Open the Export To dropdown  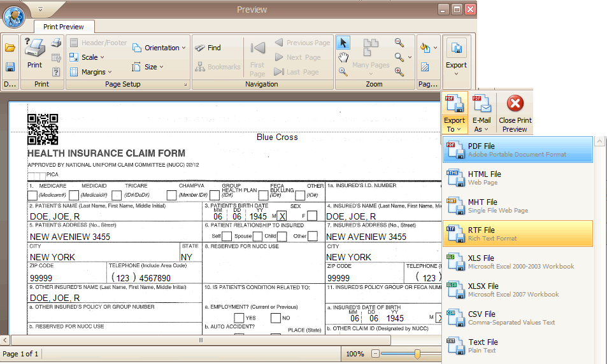click(455, 113)
